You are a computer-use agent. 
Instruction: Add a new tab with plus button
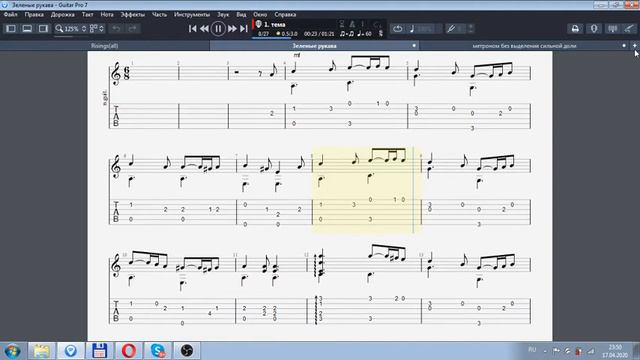tap(635, 46)
